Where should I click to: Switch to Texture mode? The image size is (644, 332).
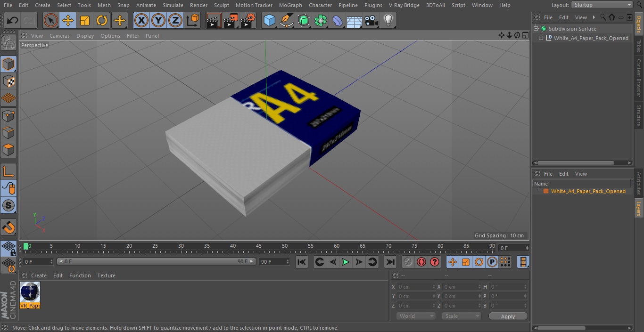[8, 81]
